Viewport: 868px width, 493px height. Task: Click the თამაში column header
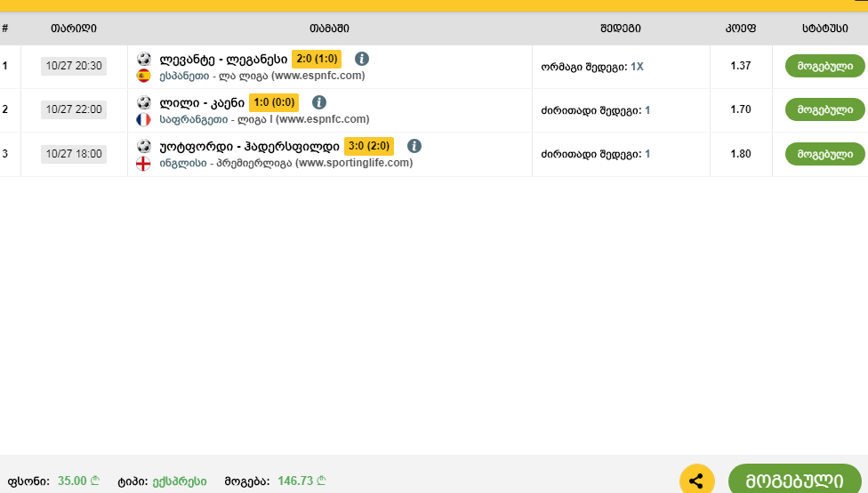click(329, 28)
